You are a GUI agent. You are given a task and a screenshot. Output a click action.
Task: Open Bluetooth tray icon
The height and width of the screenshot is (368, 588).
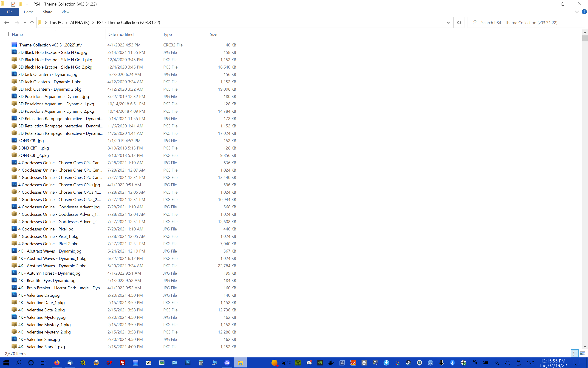452,363
